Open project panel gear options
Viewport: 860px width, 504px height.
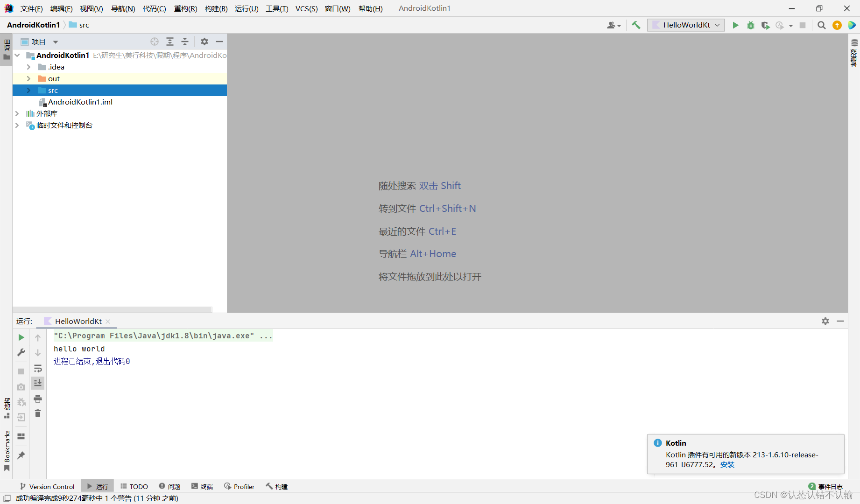(204, 42)
